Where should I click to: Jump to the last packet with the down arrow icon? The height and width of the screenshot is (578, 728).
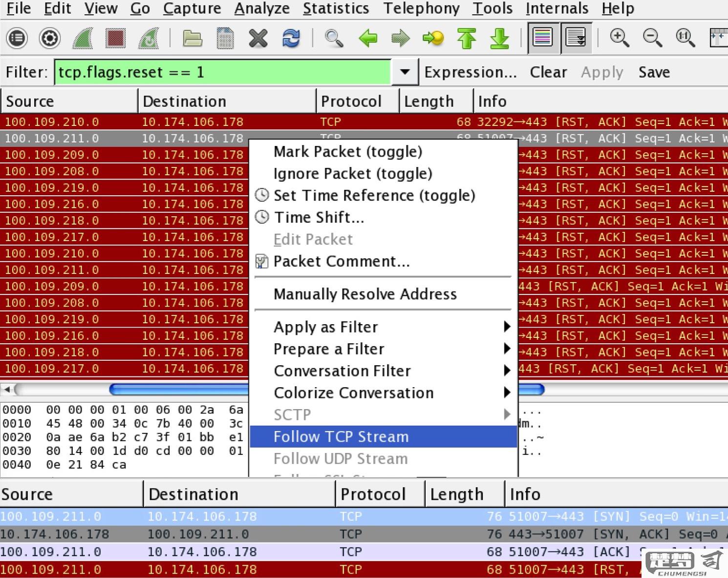[499, 38]
